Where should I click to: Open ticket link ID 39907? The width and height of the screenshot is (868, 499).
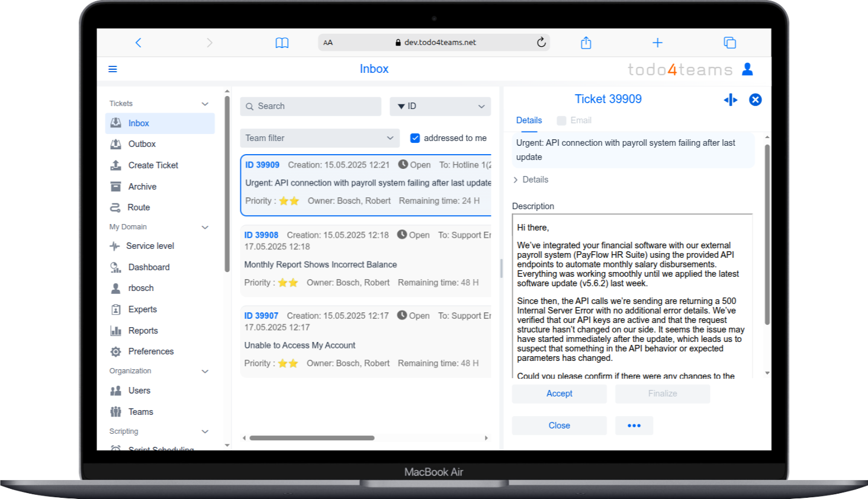pos(261,315)
